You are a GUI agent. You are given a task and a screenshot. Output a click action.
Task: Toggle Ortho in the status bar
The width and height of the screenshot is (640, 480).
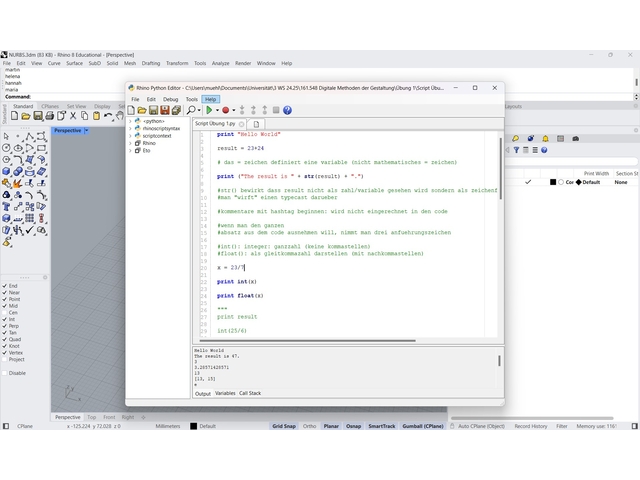pos(309,426)
